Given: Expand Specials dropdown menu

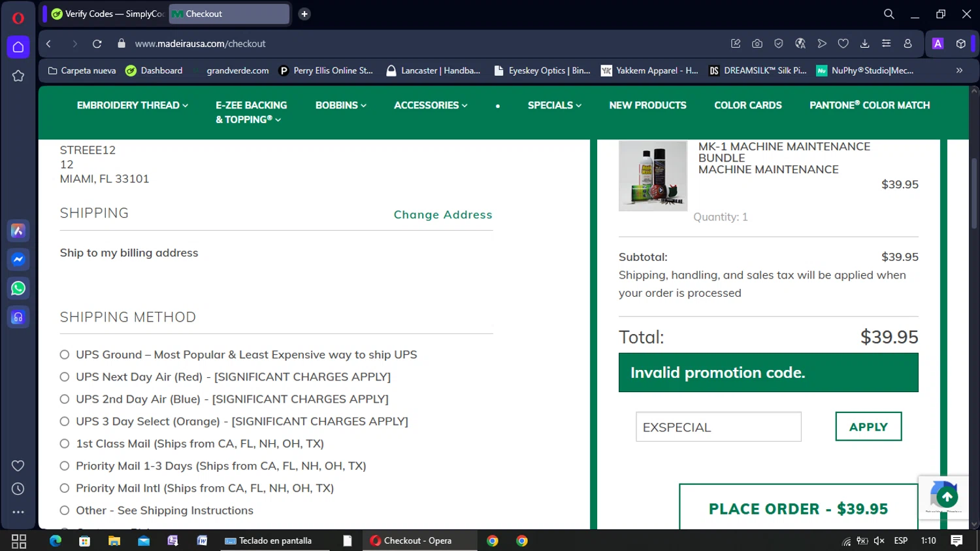Looking at the screenshot, I should click(x=555, y=105).
